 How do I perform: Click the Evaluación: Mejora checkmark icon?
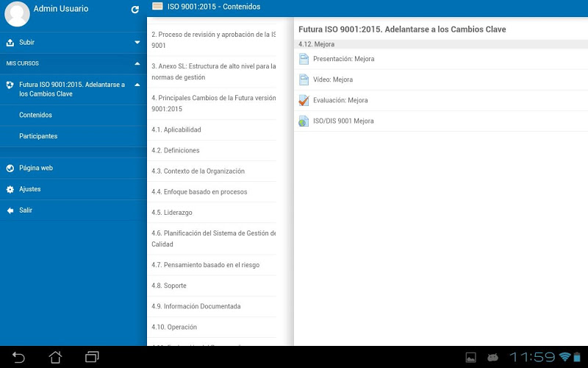(x=304, y=100)
